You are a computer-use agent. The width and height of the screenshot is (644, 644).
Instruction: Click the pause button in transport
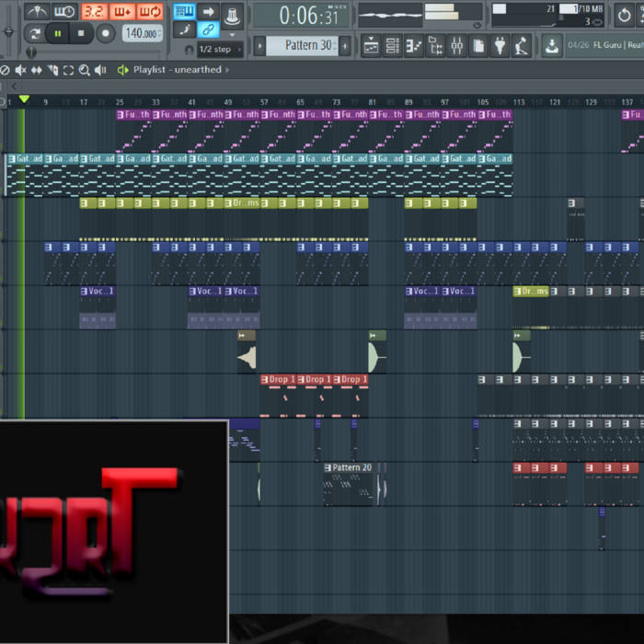coord(57,33)
